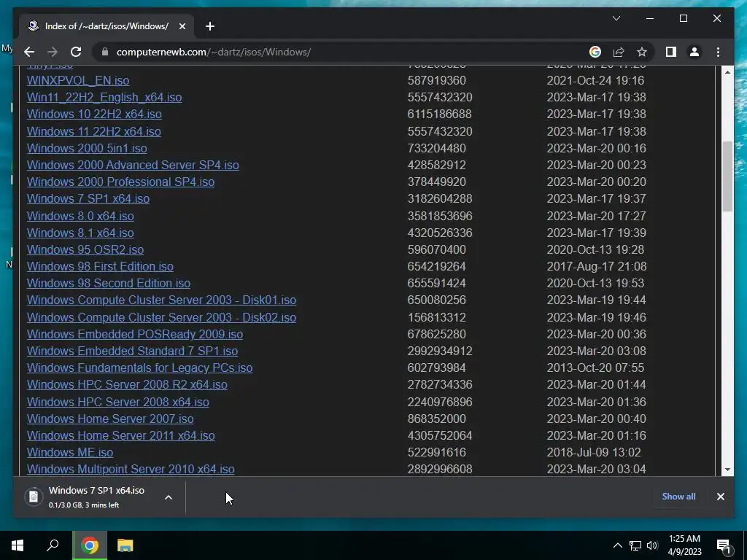Download Windows 8.0 x64.iso

coord(80,216)
